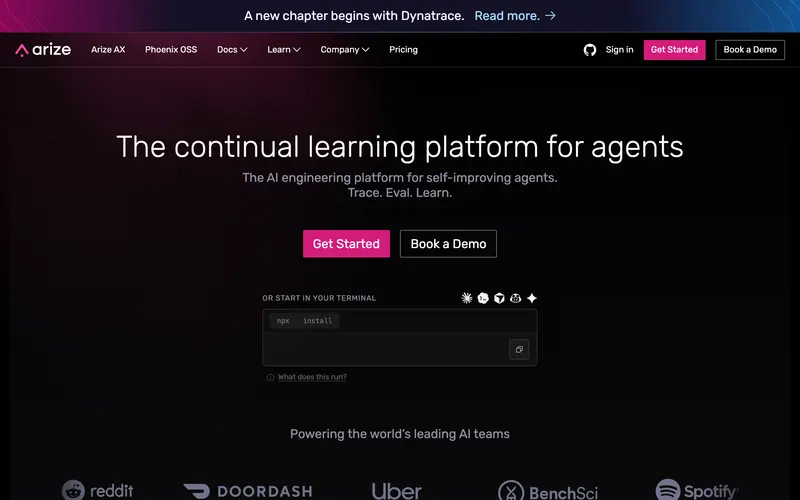
Task: Click the Spotify logo
Action: (x=696, y=490)
